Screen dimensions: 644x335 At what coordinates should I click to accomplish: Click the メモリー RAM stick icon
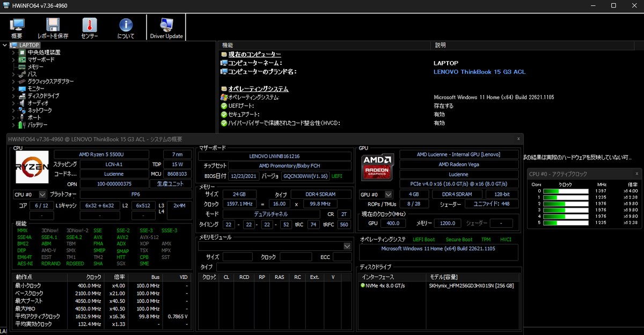coord(23,67)
